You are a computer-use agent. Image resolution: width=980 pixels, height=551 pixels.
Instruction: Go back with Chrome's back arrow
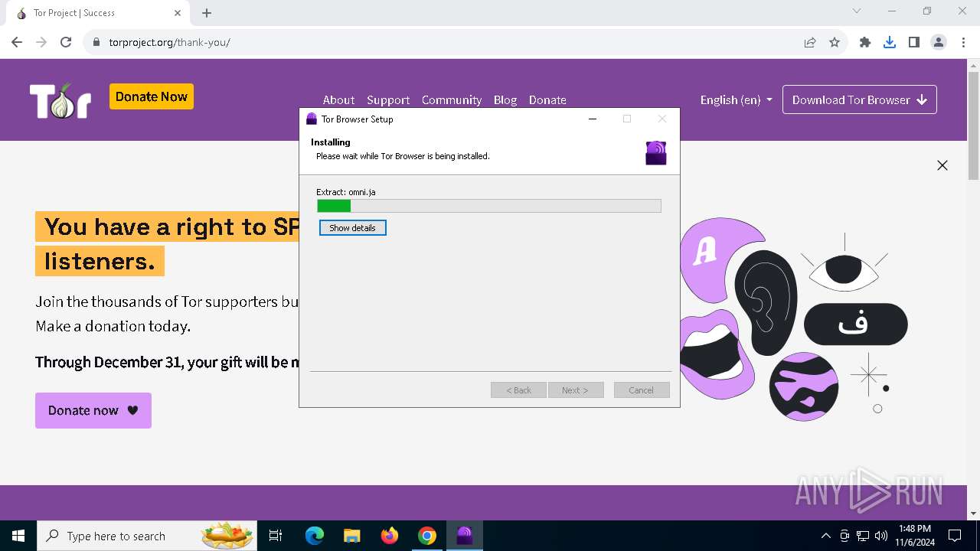[17, 42]
